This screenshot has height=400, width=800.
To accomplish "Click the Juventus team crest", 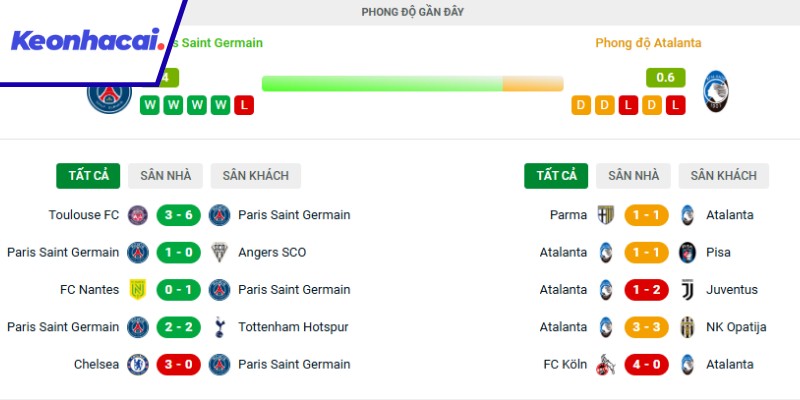I will coord(686,290).
